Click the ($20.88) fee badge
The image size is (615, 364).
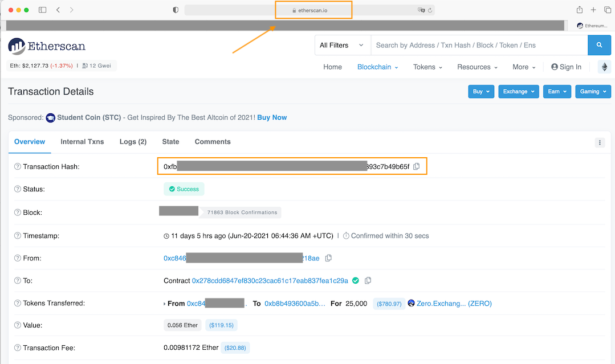(x=235, y=348)
